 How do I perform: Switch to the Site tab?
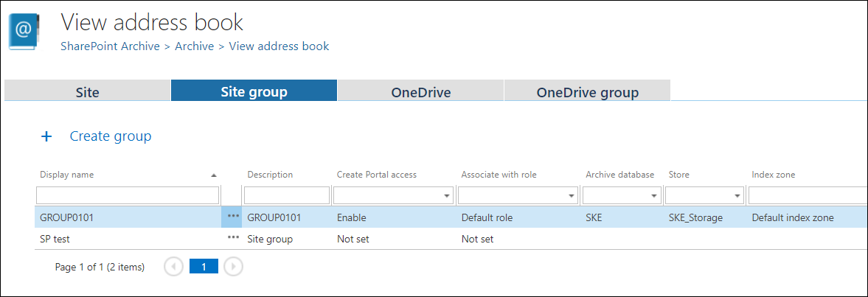pyautogui.click(x=87, y=92)
